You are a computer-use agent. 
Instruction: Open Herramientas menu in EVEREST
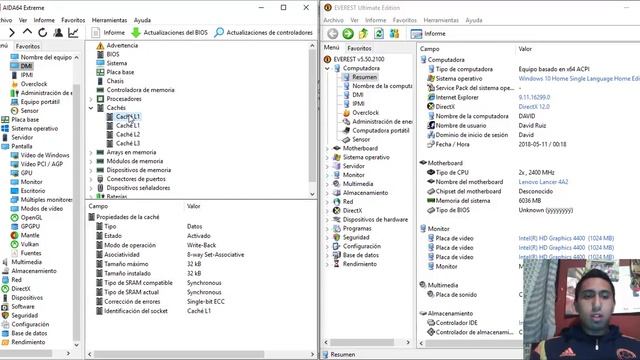[x=441, y=20]
